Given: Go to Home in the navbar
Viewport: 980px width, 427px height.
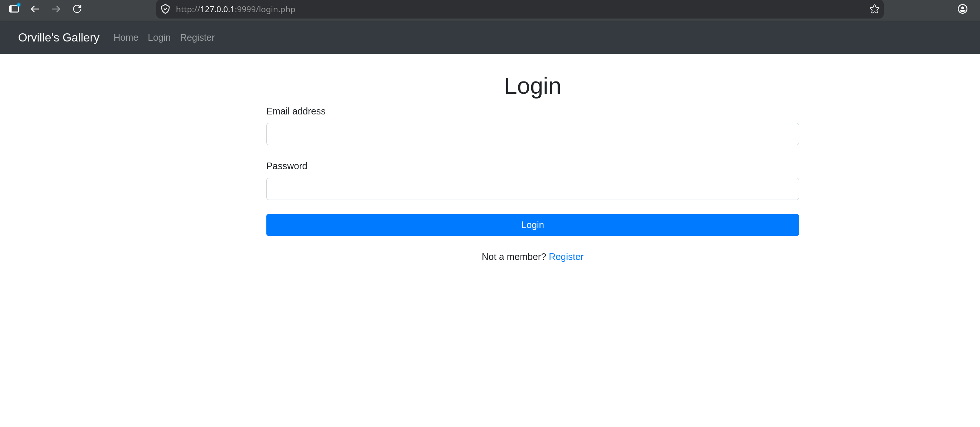Looking at the screenshot, I should [x=126, y=37].
